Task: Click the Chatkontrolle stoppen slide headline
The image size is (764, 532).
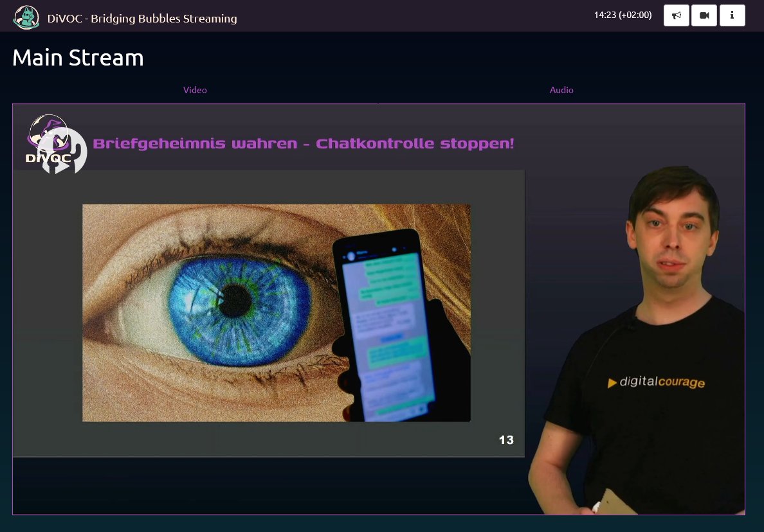Action: [304, 143]
